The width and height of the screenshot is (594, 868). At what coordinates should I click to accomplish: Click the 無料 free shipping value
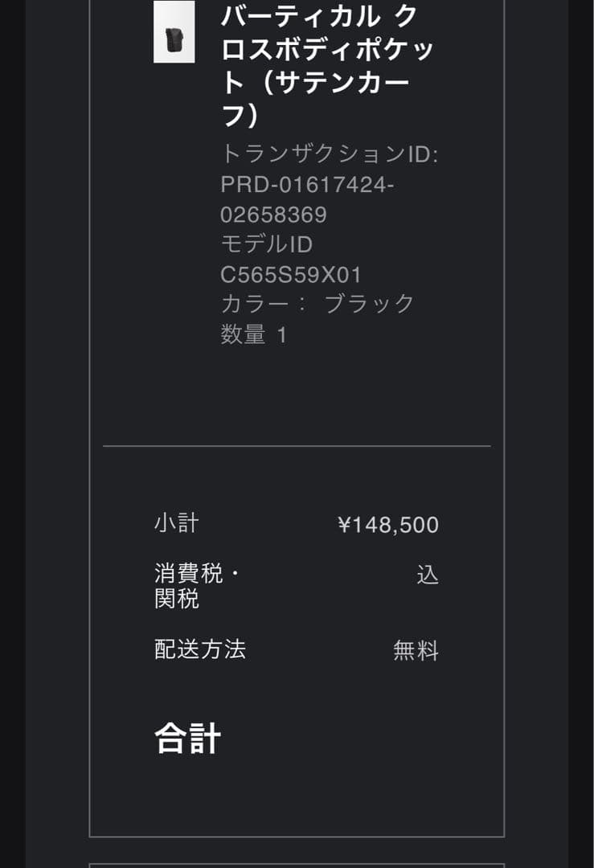pyautogui.click(x=416, y=650)
